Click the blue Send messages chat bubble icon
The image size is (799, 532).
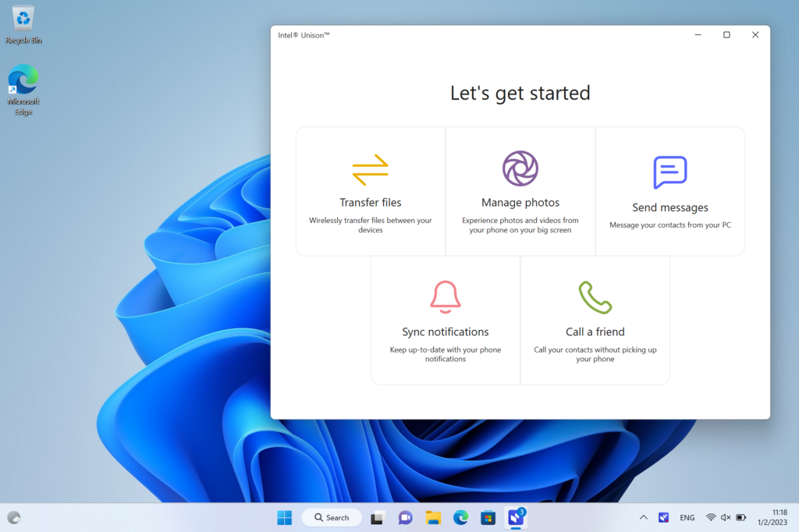[670, 172]
